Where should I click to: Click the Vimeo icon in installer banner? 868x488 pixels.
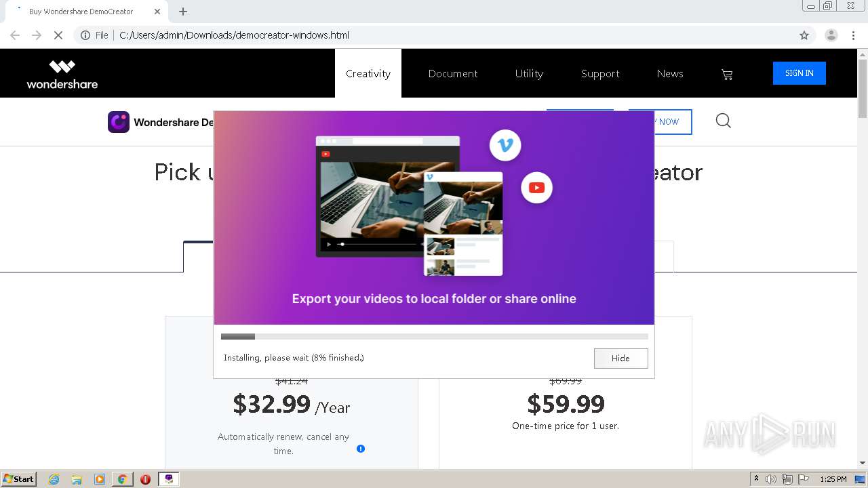pos(505,145)
